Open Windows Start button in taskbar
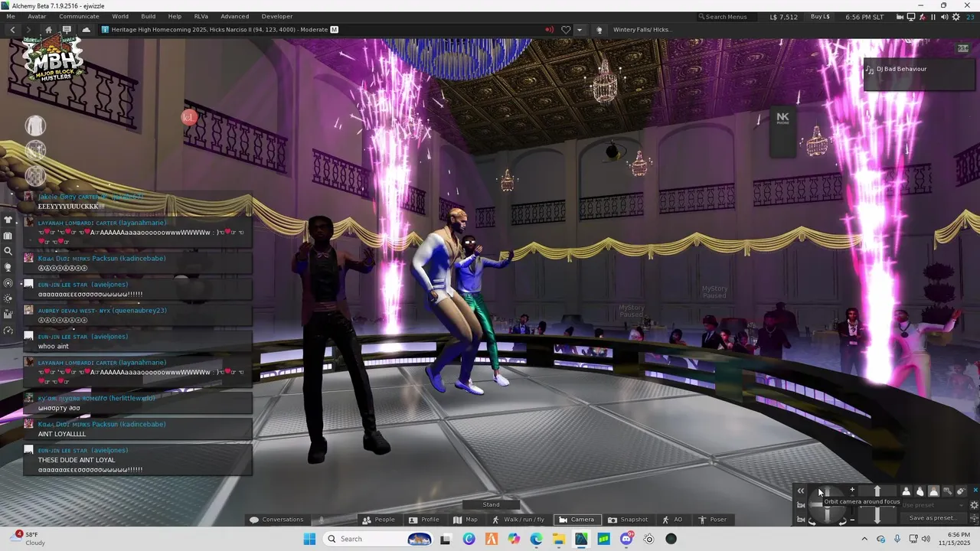The image size is (980, 551). coord(310,539)
